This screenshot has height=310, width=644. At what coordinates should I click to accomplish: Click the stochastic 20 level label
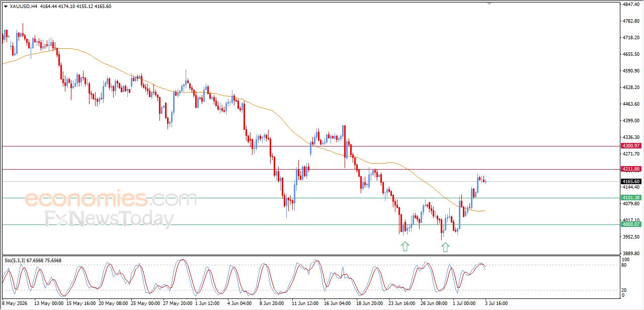click(625, 290)
